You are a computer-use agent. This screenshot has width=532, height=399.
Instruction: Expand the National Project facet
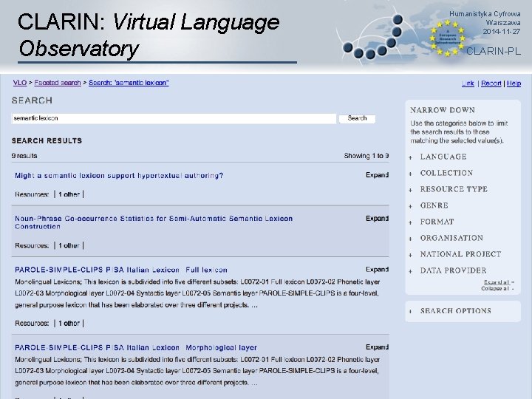coord(460,254)
